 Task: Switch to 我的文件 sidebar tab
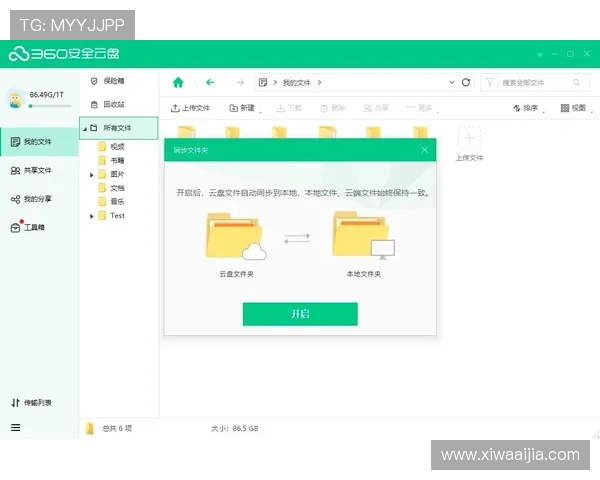(39, 142)
